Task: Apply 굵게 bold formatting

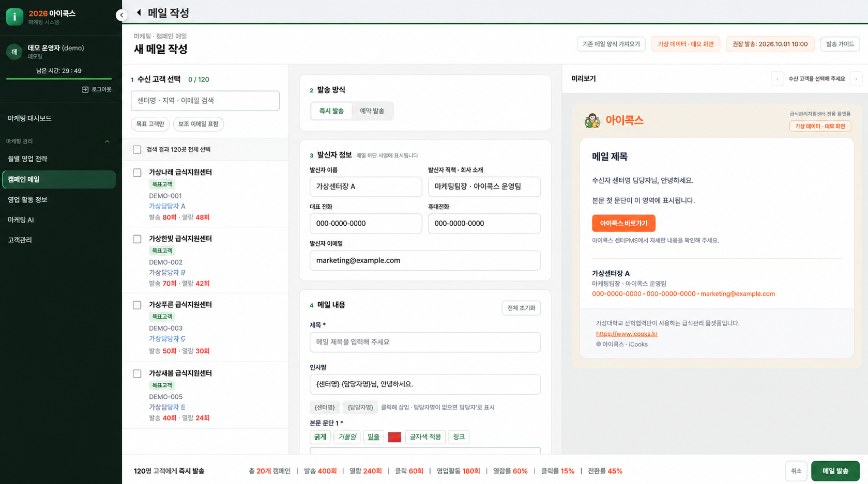Action: tap(320, 437)
